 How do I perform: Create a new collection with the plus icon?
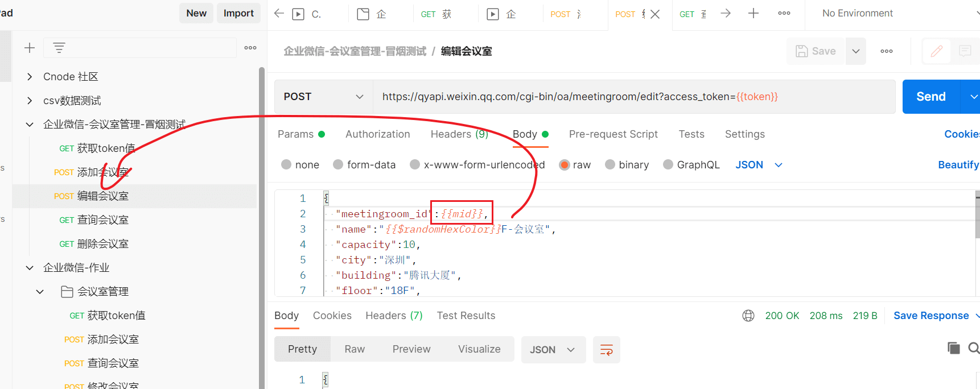coord(30,48)
